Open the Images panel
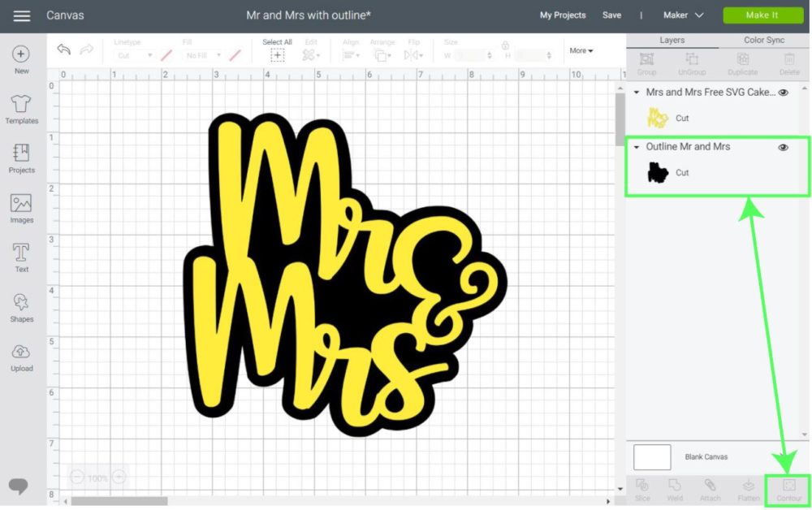This screenshot has height=510, width=812. pyautogui.click(x=21, y=203)
